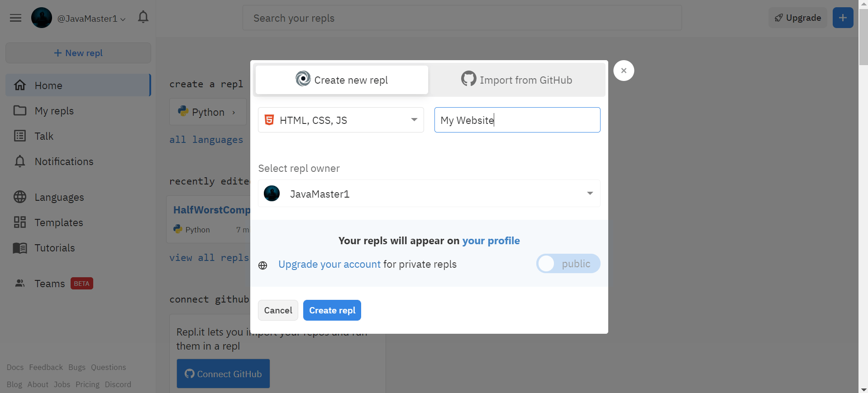
Task: Click the scrollbar down arrow
Action: 863,389
